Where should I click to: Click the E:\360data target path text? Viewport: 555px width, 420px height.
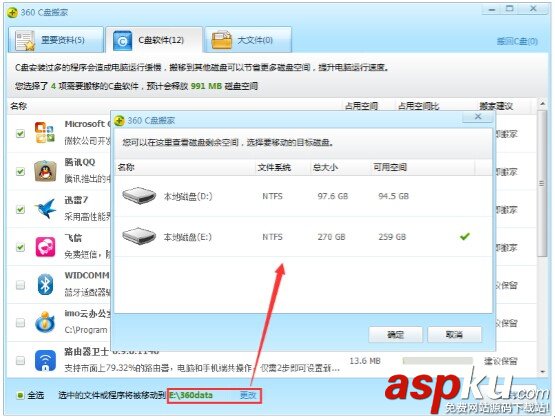191,395
